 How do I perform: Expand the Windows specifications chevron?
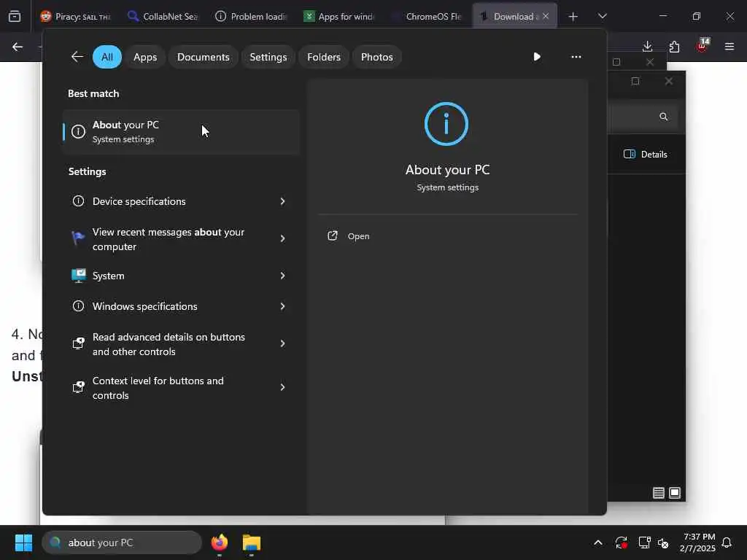[x=282, y=306]
